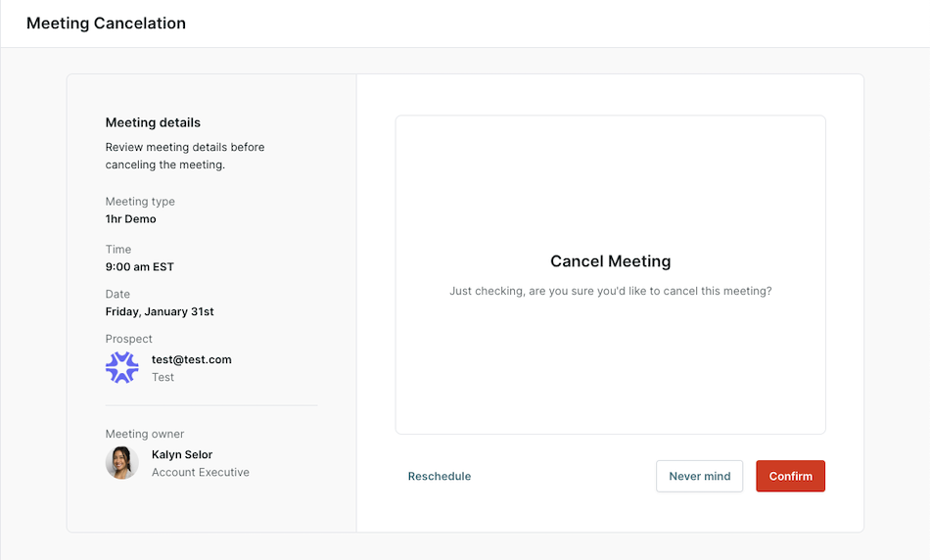Click the prospect name Test
Image resolution: width=930 pixels, height=560 pixels.
tap(163, 377)
